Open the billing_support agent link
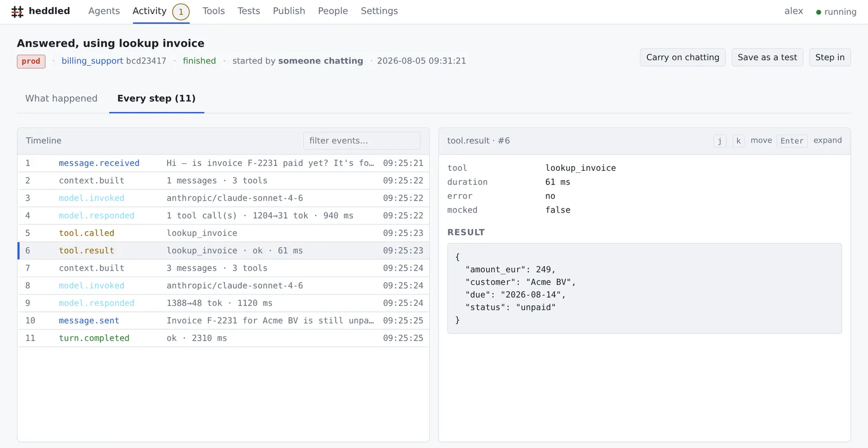The image size is (868, 448). click(92, 61)
